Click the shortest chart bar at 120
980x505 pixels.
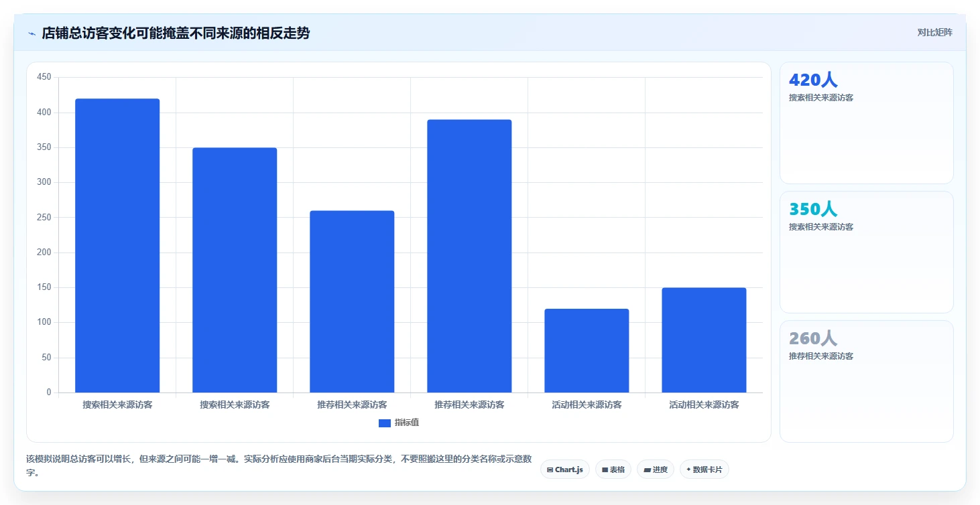(587, 351)
